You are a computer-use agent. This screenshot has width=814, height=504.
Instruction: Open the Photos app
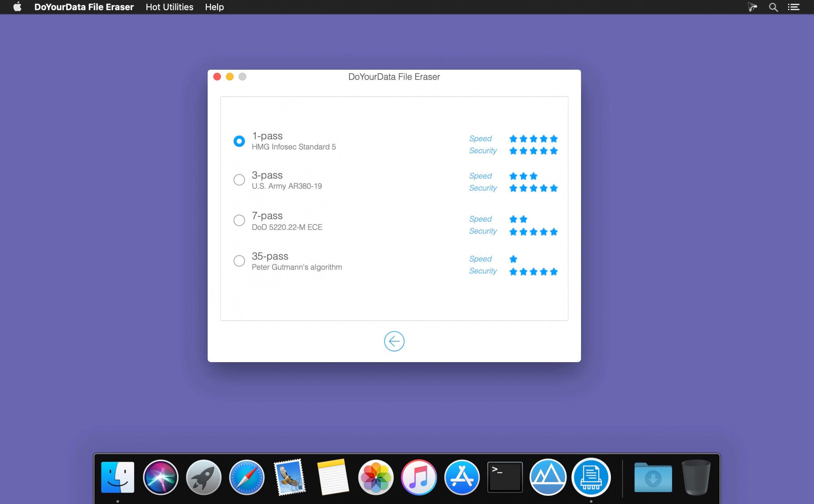click(x=376, y=477)
